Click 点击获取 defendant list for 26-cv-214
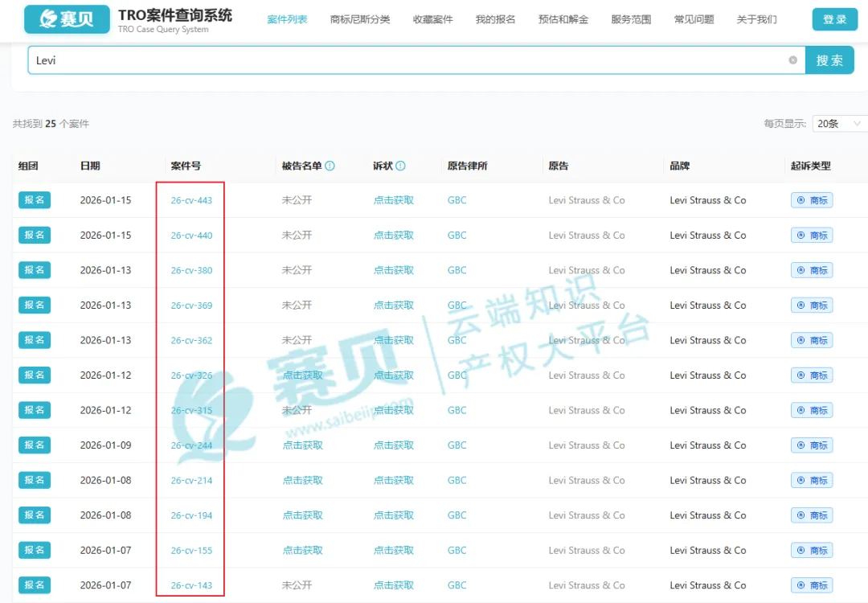The height and width of the screenshot is (603, 868). (x=302, y=481)
